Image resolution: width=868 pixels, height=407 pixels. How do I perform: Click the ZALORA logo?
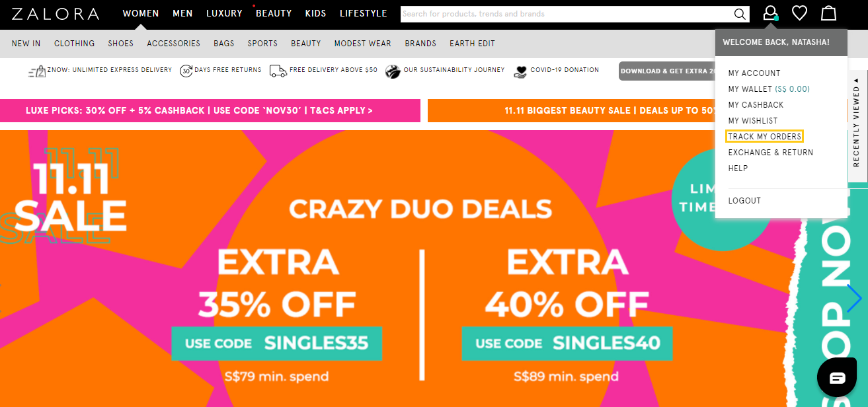[56, 13]
